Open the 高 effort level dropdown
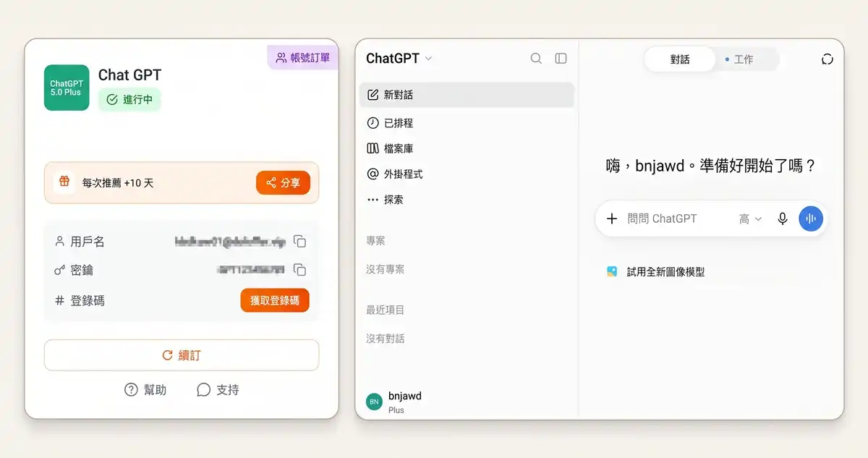868x458 pixels. [x=750, y=219]
